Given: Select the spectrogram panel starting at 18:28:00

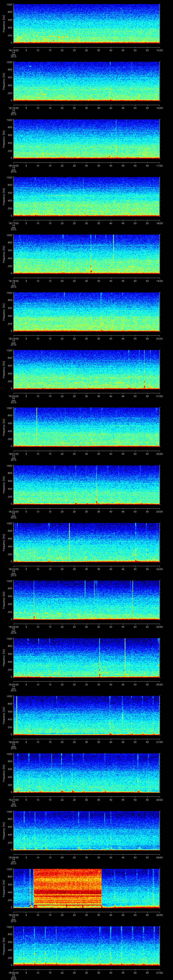Looking at the screenshot, I should pos(87,831).
